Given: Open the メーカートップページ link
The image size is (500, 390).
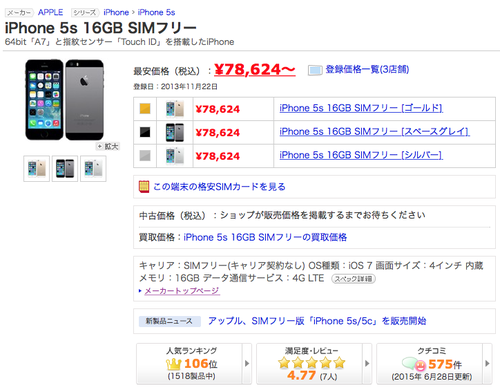Looking at the screenshot, I should click(182, 291).
